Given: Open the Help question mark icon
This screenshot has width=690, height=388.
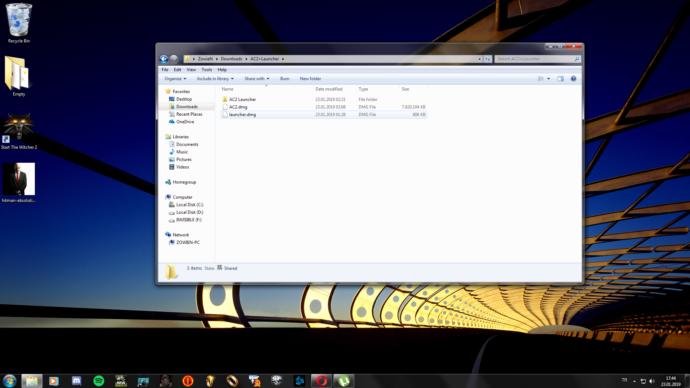Looking at the screenshot, I should pos(573,79).
